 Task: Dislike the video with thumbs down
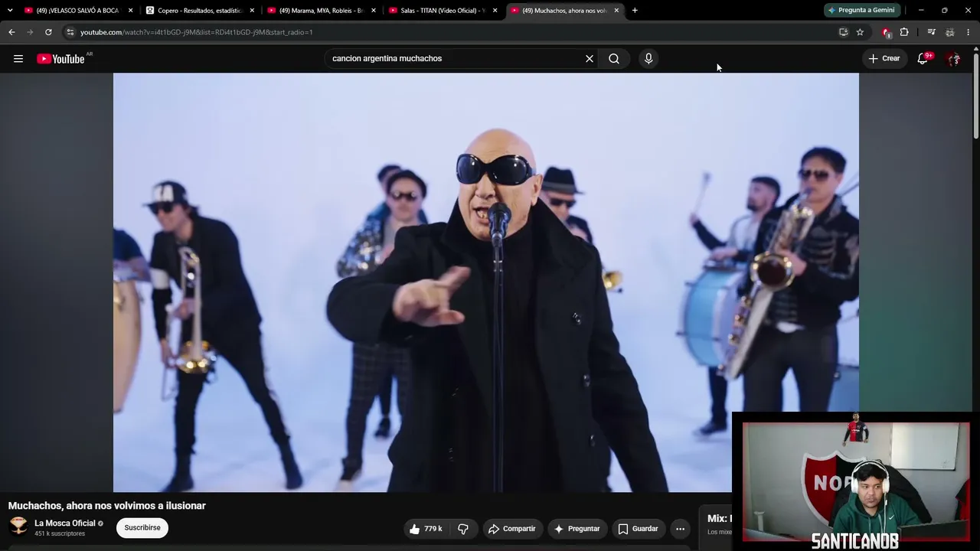463,529
